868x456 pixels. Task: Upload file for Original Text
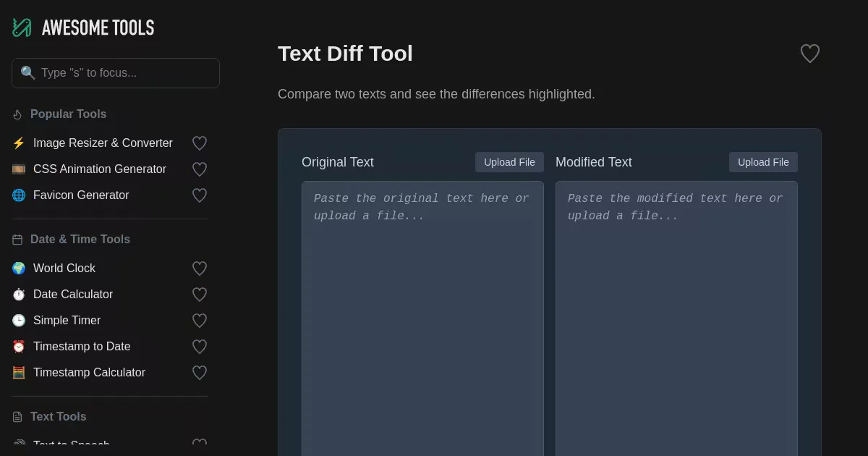tap(509, 162)
